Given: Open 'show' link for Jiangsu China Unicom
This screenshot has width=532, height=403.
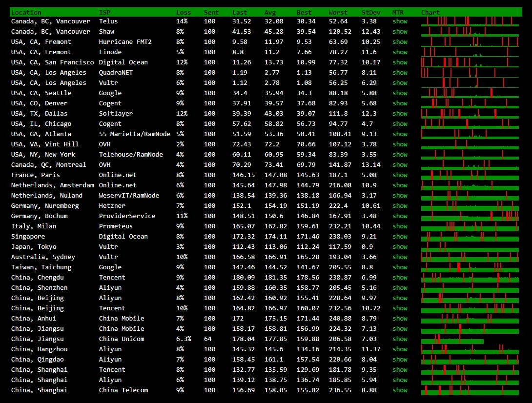Looking at the screenshot, I should (x=400, y=339).
